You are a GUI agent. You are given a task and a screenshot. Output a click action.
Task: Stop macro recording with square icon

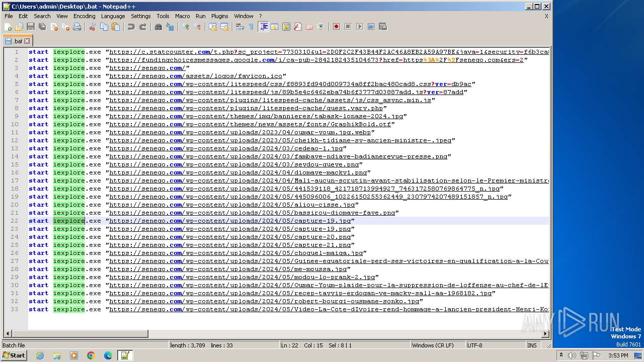(x=348, y=27)
